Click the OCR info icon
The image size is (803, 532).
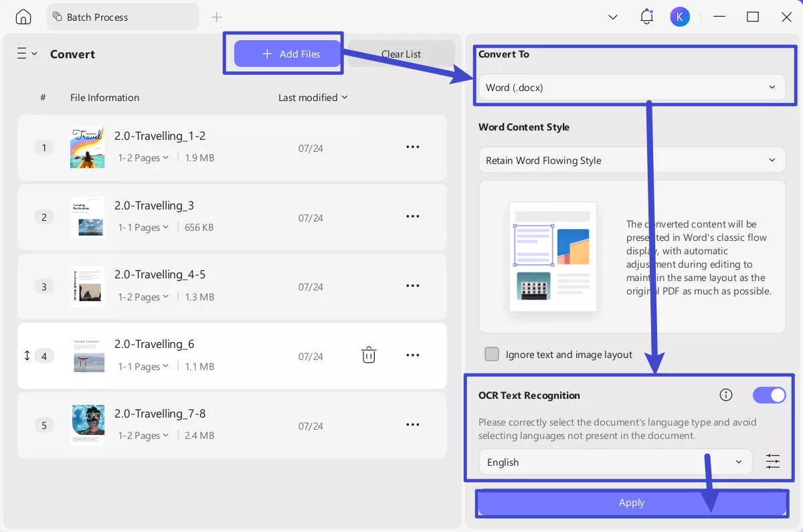click(x=726, y=395)
